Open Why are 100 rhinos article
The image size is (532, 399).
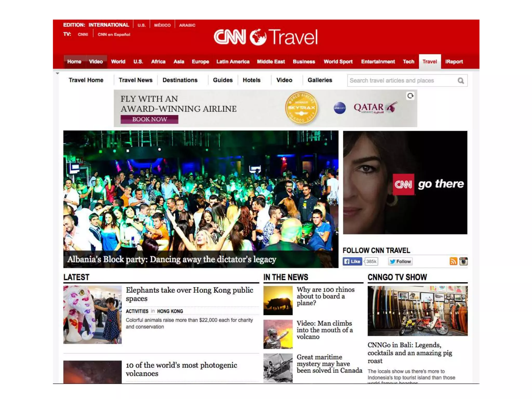(x=325, y=296)
